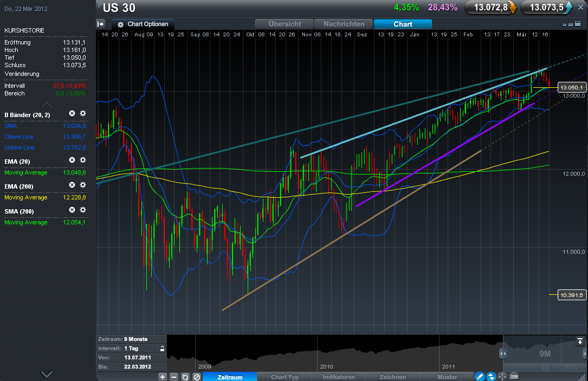Click the minus zoom-out icon below the chart
The width and height of the screenshot is (588, 381).
coord(173,377)
